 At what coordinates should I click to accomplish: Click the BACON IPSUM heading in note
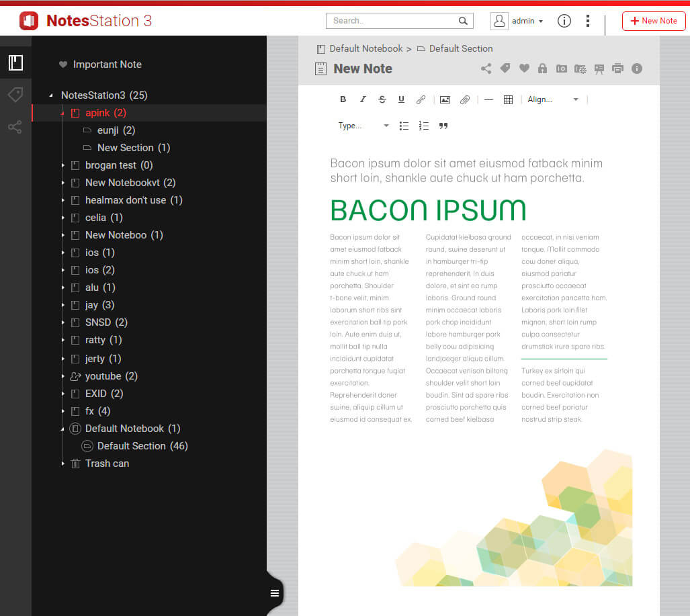tap(428, 210)
